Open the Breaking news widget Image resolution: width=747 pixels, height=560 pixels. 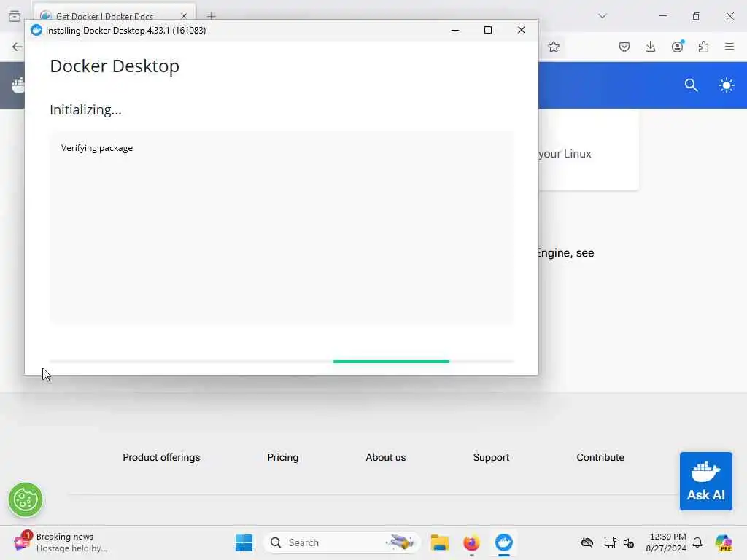(x=61, y=542)
